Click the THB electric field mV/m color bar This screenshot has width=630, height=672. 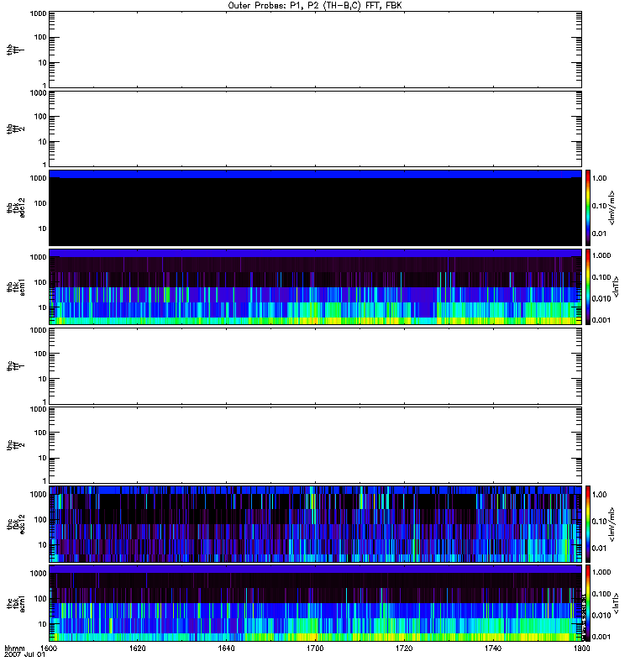590,207
